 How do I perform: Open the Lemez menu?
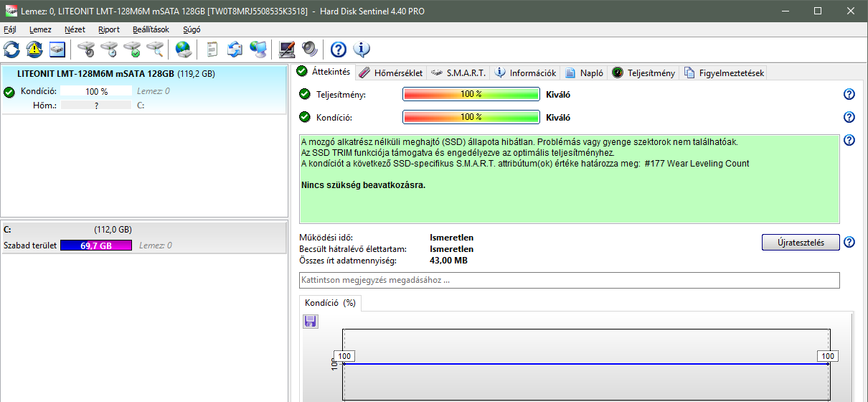pyautogui.click(x=40, y=29)
